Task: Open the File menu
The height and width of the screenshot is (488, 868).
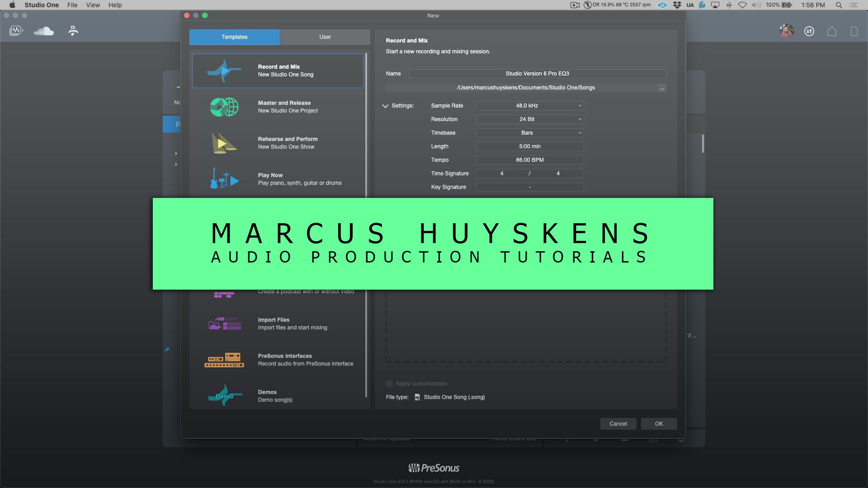Action: pyautogui.click(x=72, y=5)
